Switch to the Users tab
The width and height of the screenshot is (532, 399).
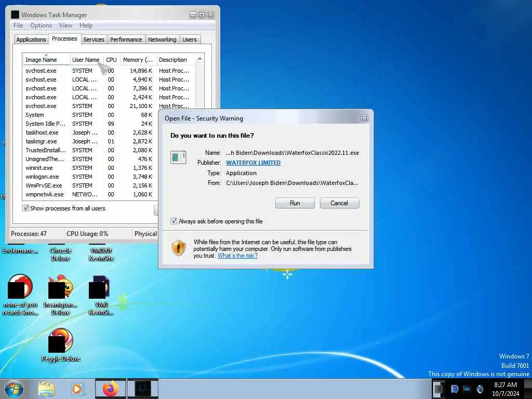click(x=189, y=39)
